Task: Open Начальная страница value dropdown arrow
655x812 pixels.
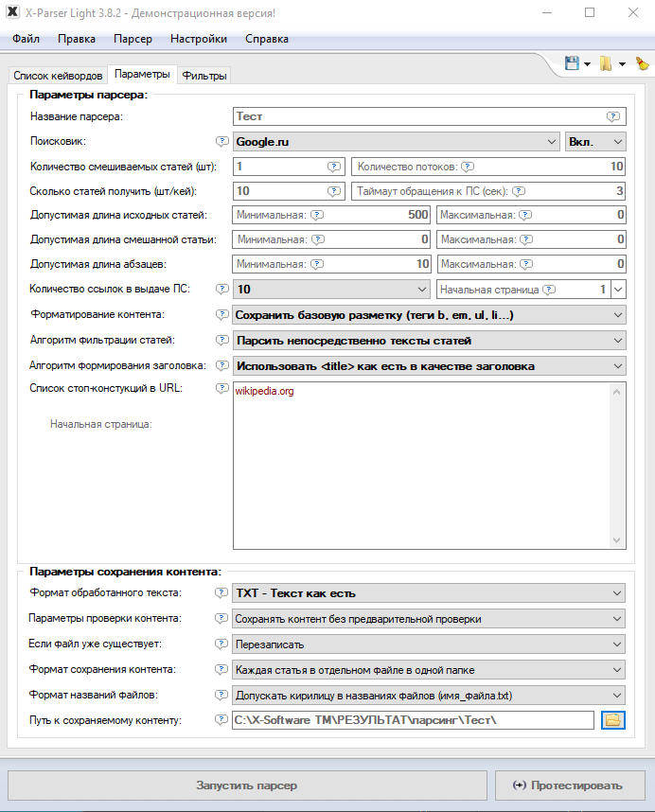Action: [x=618, y=290]
